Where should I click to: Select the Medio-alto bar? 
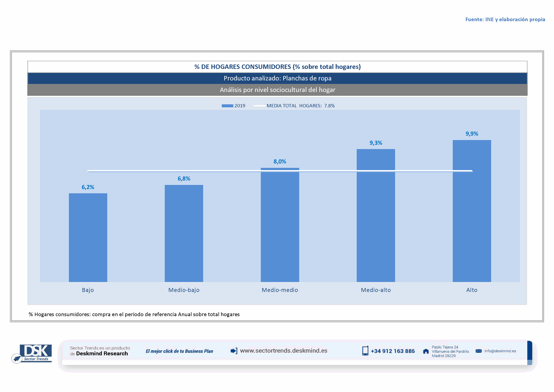[376, 216]
